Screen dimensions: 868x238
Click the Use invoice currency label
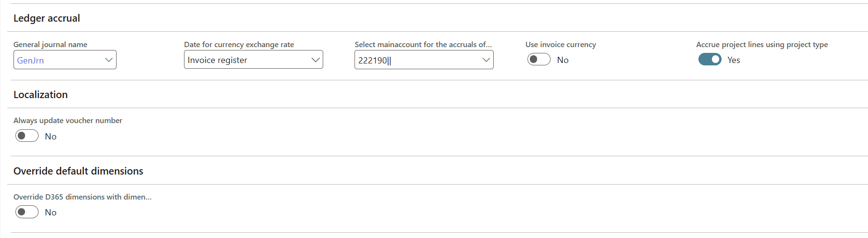(x=560, y=45)
